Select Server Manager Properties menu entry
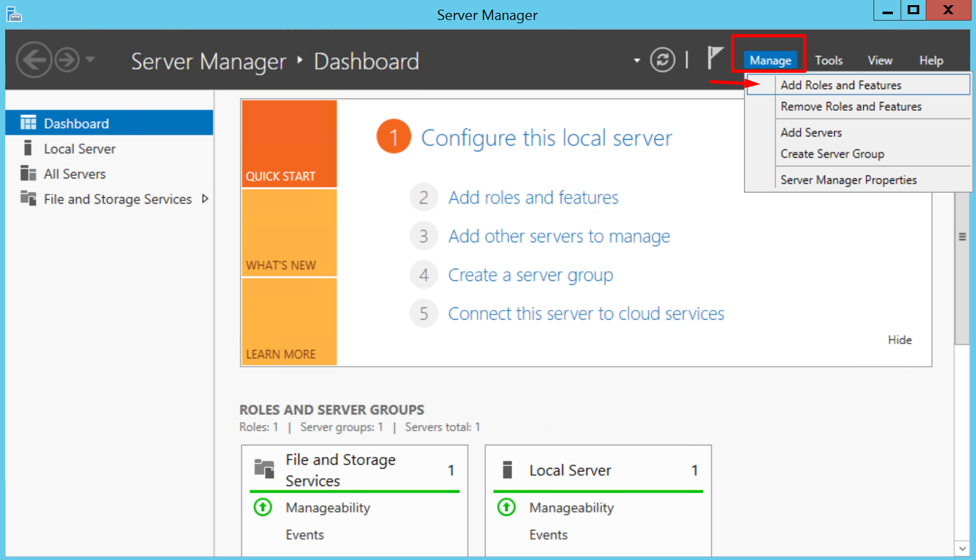The width and height of the screenshot is (976, 560). [x=848, y=180]
